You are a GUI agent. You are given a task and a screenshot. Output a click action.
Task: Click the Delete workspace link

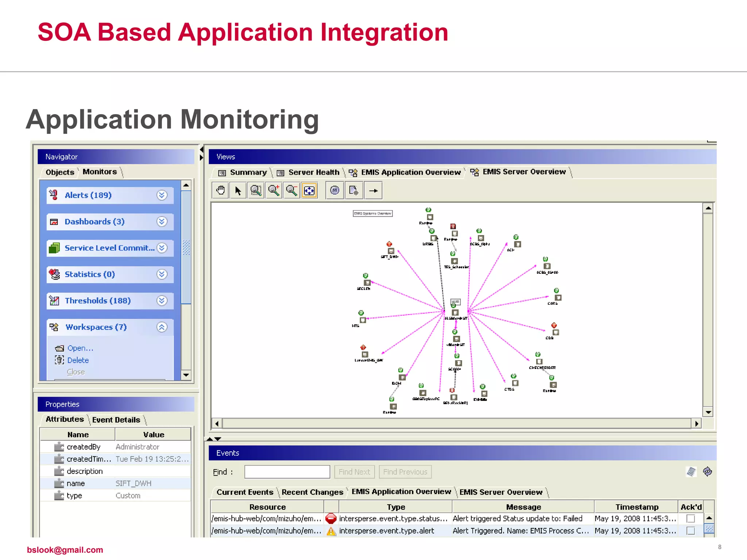pos(78,360)
